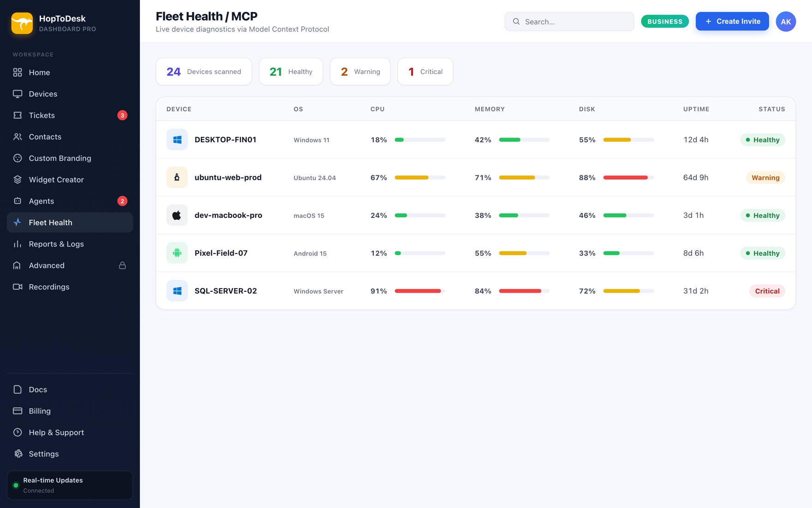The height and width of the screenshot is (508, 812).
Task: Click the Linux icon for ubuntu-web-prod
Action: pos(177,177)
